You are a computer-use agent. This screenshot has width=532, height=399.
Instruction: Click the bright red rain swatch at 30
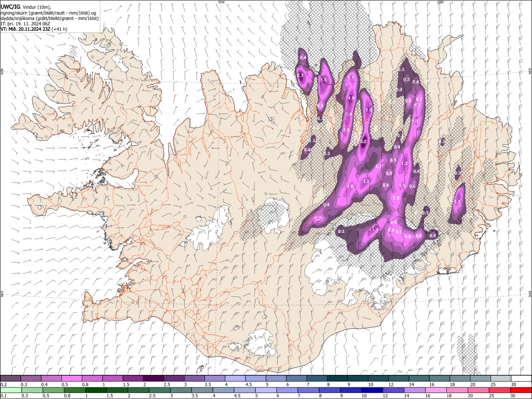[x=521, y=390]
